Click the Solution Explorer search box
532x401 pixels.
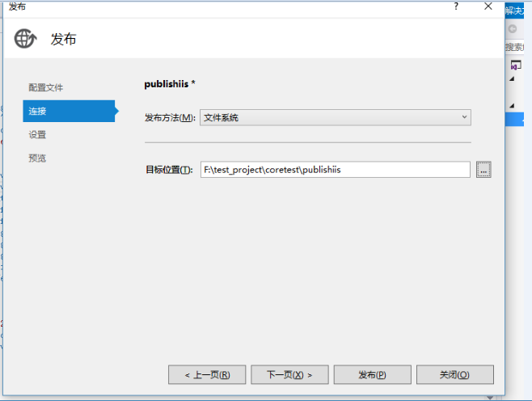click(x=514, y=47)
